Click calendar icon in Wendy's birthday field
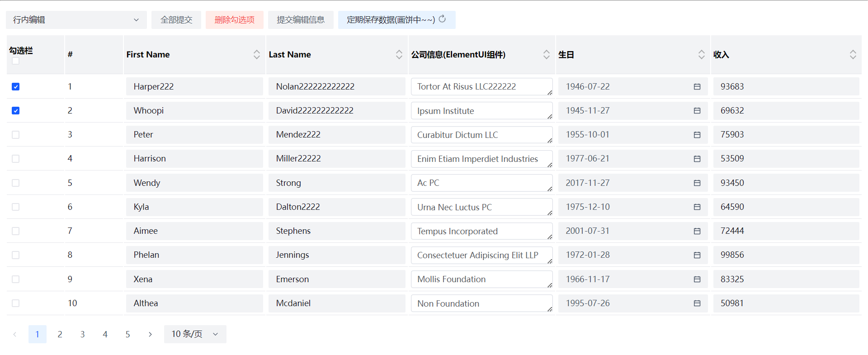Image resolution: width=868 pixels, height=355 pixels. [x=697, y=183]
